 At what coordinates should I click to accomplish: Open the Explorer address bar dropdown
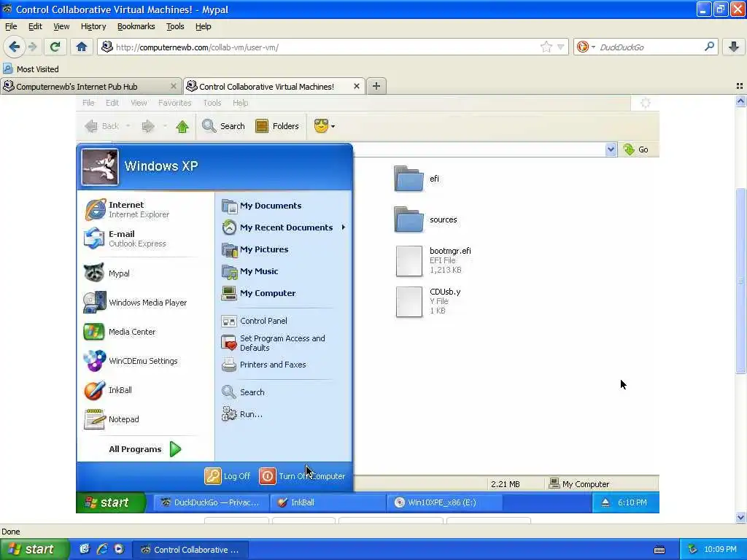tap(611, 149)
